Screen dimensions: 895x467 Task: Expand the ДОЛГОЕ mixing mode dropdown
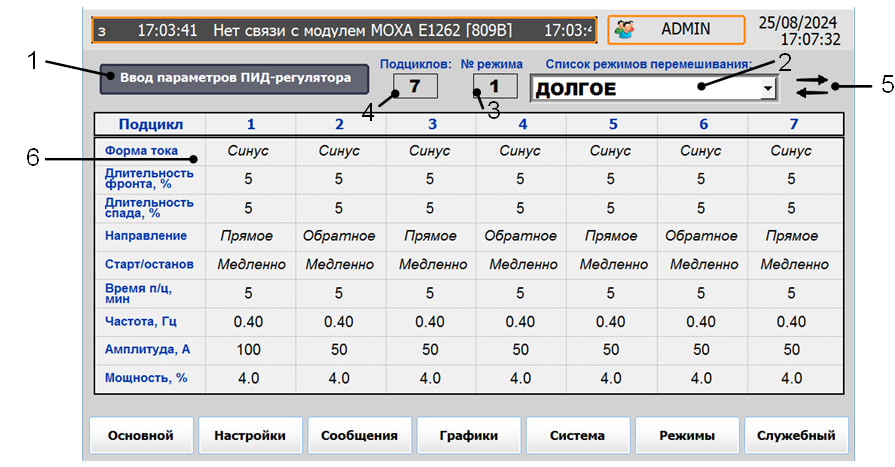tap(768, 89)
